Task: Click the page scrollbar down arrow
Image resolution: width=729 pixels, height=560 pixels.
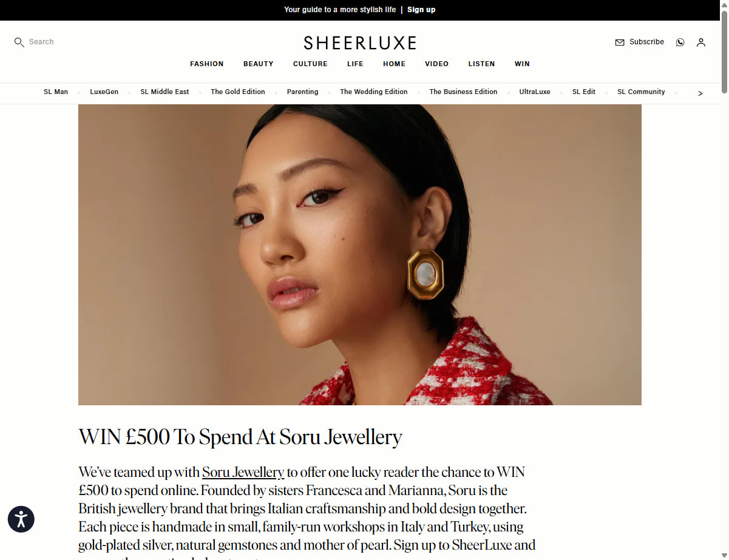Action: 724,555
